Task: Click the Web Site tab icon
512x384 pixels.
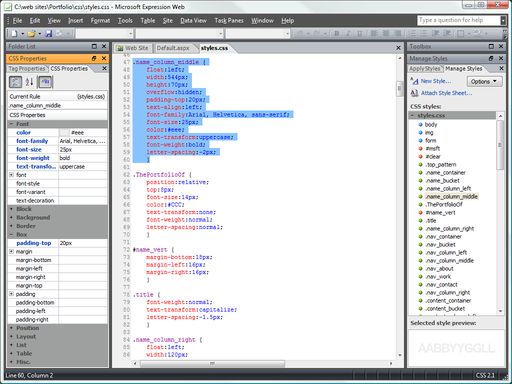Action: pyautogui.click(x=120, y=48)
